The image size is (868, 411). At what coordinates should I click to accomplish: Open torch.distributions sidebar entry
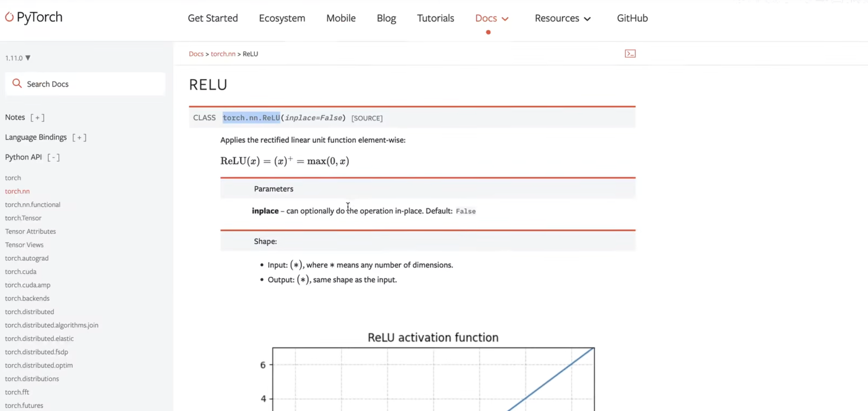(x=32, y=379)
